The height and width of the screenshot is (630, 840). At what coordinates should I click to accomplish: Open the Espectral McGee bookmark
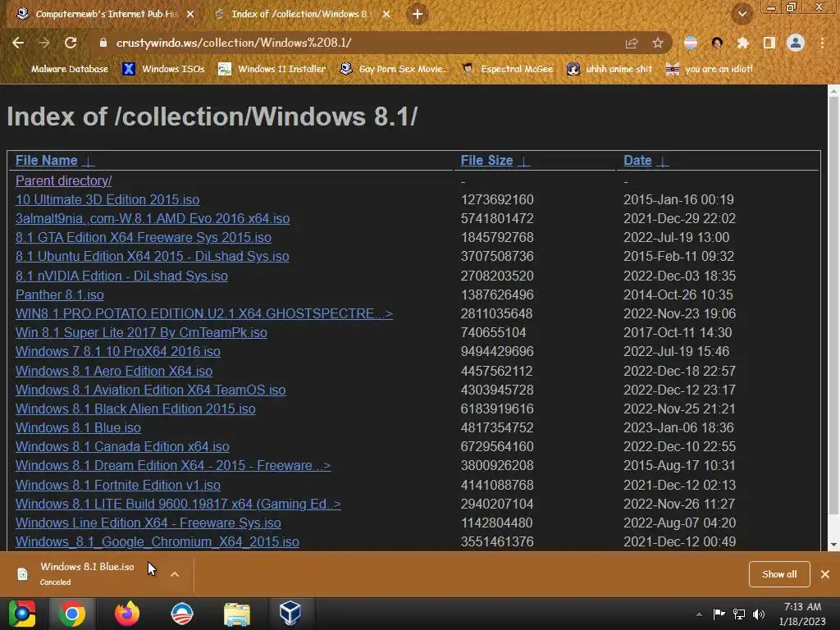click(508, 69)
